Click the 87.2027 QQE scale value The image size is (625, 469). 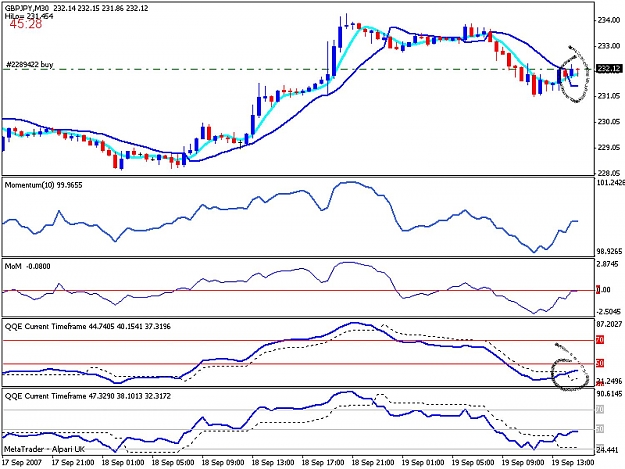(x=609, y=324)
